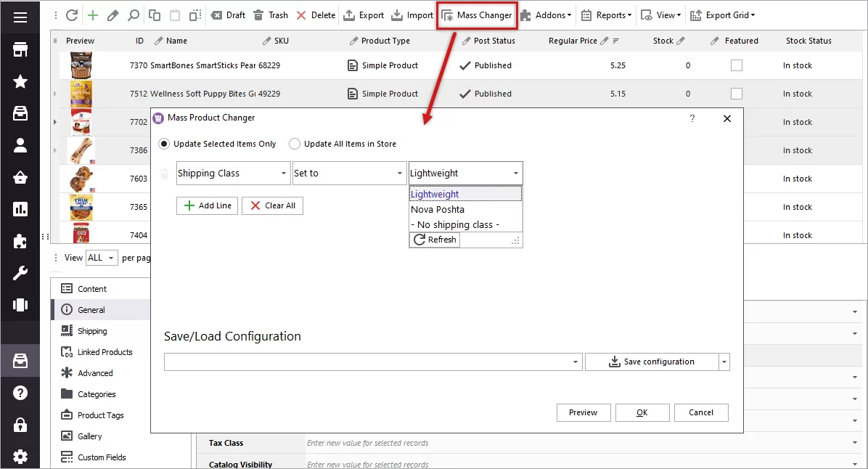Check the Featured checkbox for SmartBones SmartSticks
Viewport: 868px width, 469px height.
(x=737, y=65)
